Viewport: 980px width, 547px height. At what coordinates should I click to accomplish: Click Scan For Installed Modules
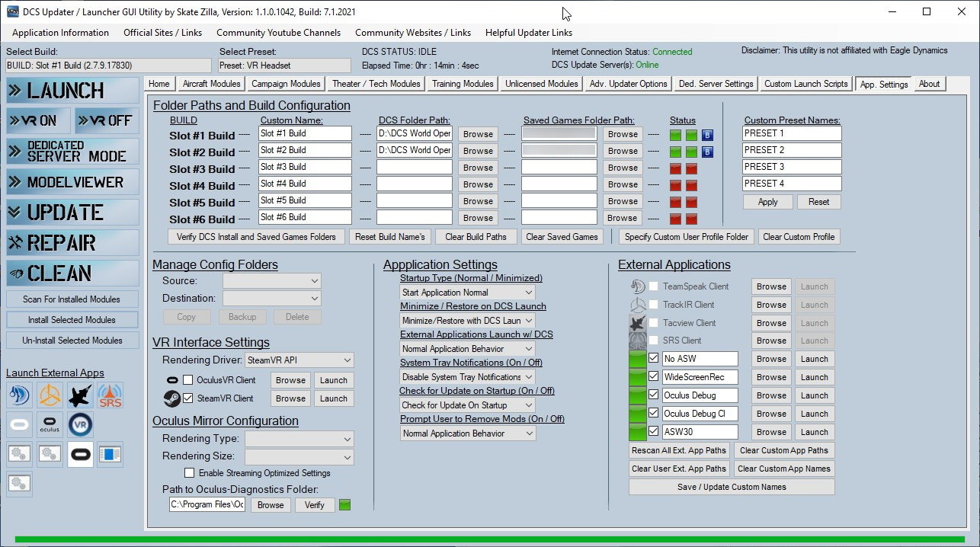pos(72,299)
